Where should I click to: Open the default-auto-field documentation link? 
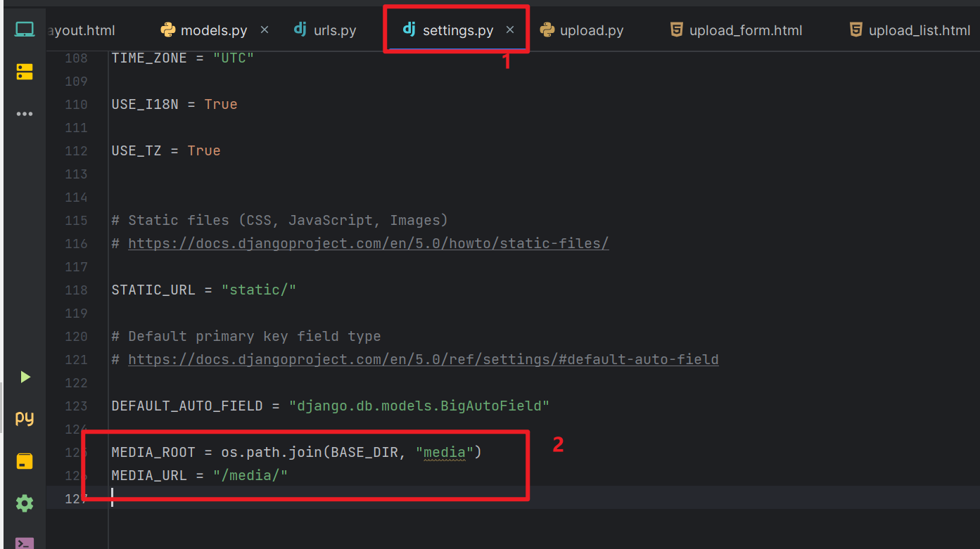(424, 359)
